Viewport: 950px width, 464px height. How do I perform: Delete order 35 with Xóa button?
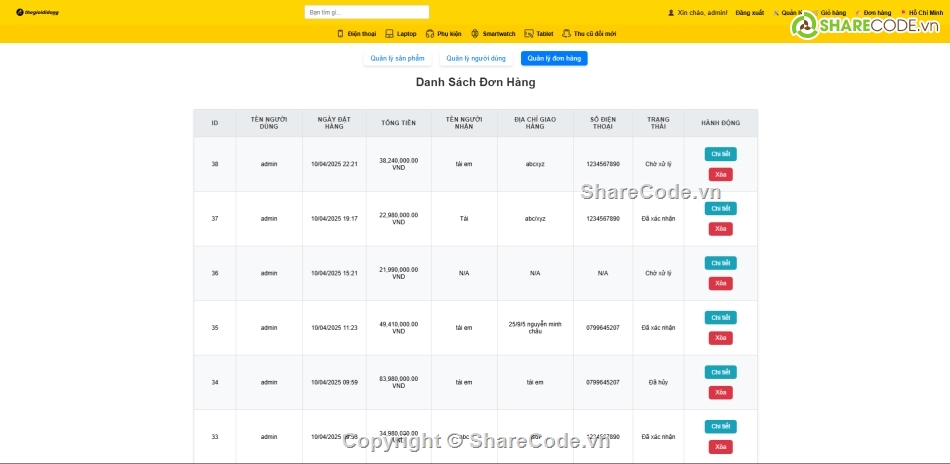(x=720, y=338)
